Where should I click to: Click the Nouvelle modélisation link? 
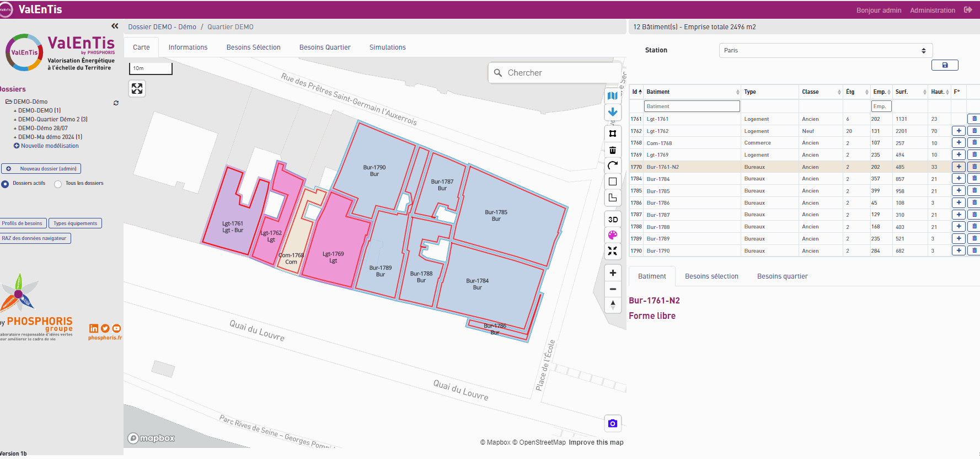[50, 146]
